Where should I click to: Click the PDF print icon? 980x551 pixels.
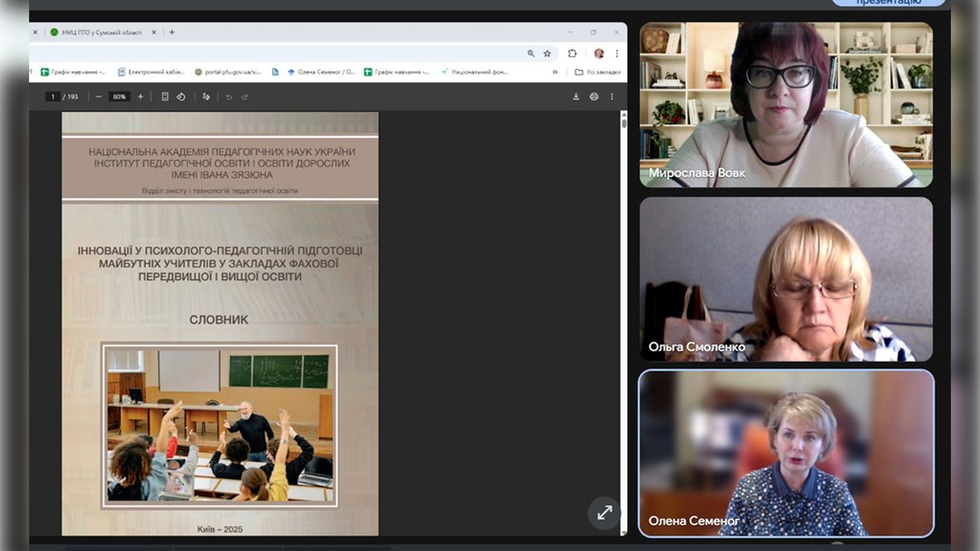coord(594,96)
